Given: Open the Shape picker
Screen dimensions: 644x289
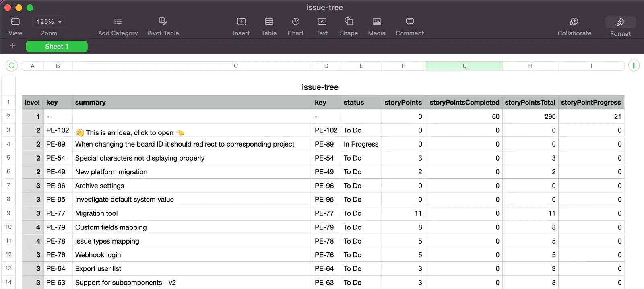Looking at the screenshot, I should tap(349, 21).
